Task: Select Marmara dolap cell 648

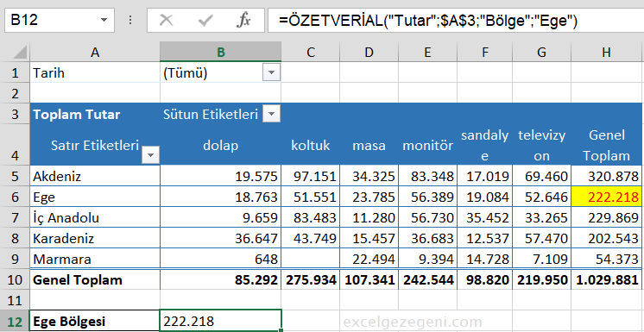Action: (220, 259)
